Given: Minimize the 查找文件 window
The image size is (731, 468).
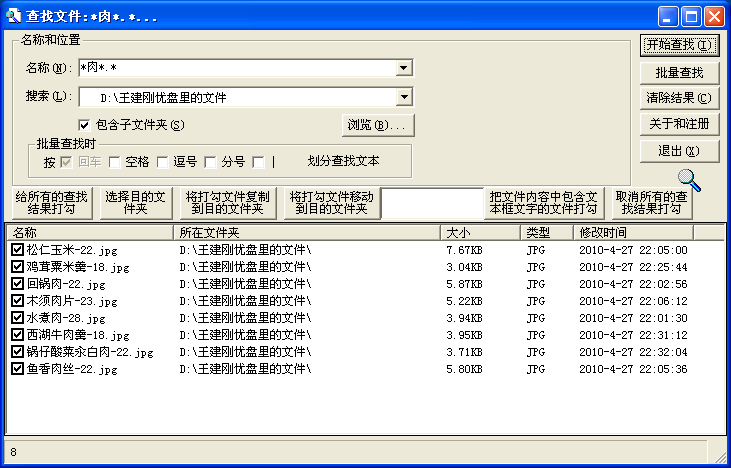Looking at the screenshot, I should tap(668, 17).
